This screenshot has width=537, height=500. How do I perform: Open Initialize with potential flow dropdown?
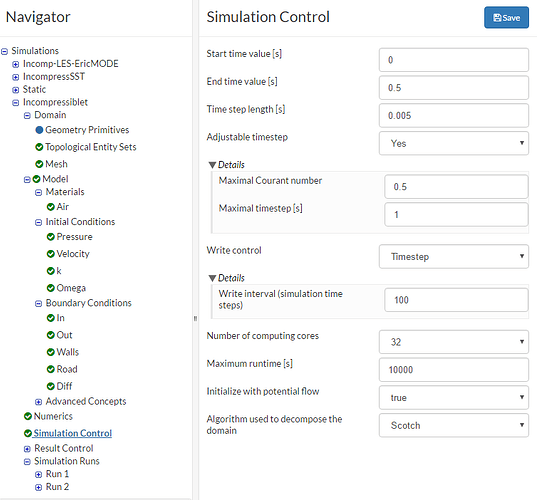click(x=454, y=397)
